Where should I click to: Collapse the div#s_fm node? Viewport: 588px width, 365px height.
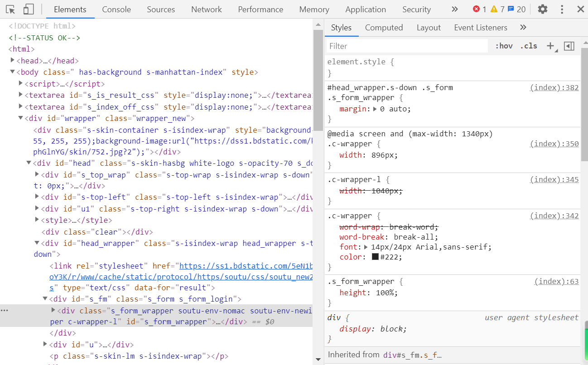click(x=45, y=298)
